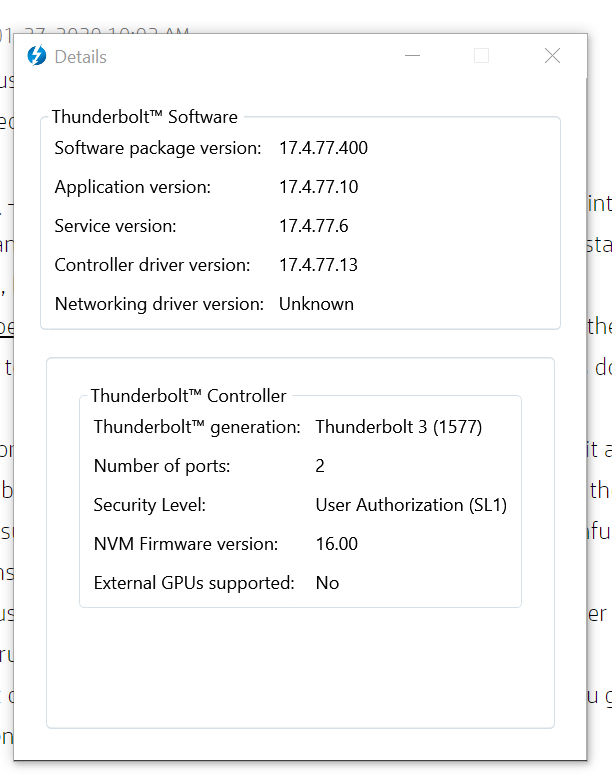
Task: Select the Thunderbolt™ Software group heading
Action: click(144, 117)
